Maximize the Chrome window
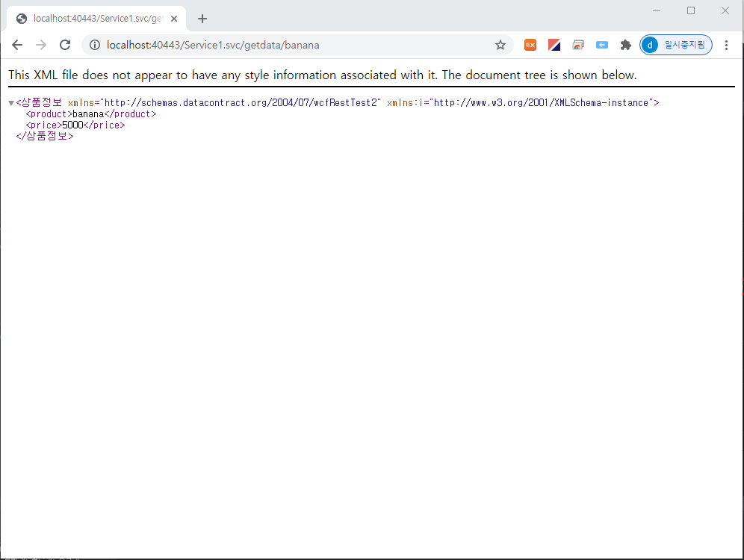Viewport: 744px width, 560px height. [x=691, y=10]
